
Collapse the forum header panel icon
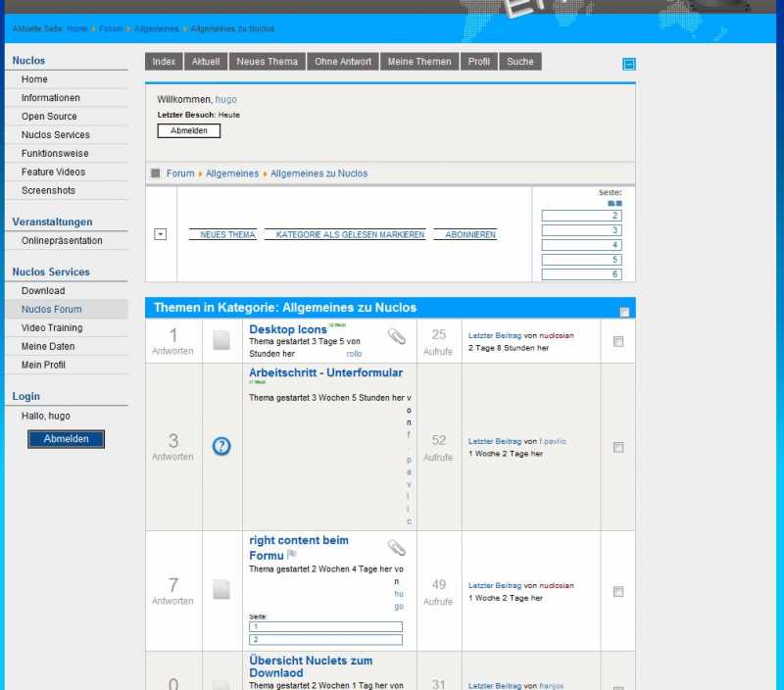(x=629, y=64)
